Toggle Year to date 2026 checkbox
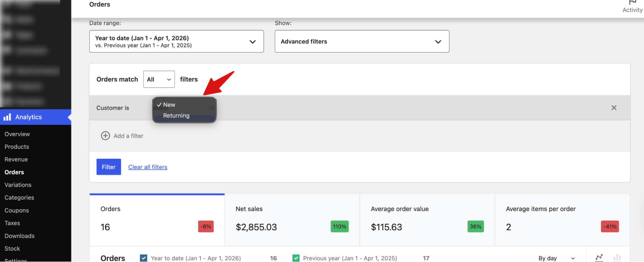644x262 pixels. (x=144, y=258)
